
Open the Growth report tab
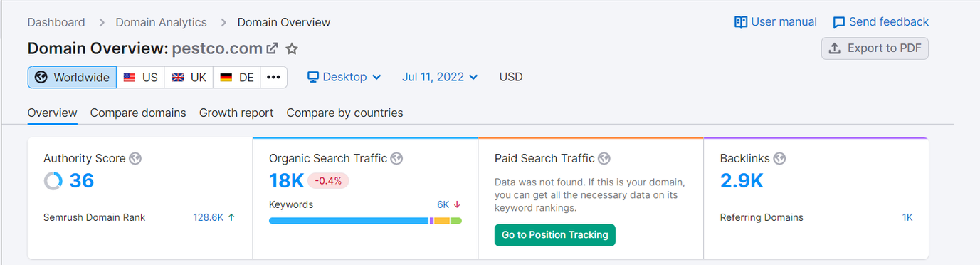[x=236, y=113]
